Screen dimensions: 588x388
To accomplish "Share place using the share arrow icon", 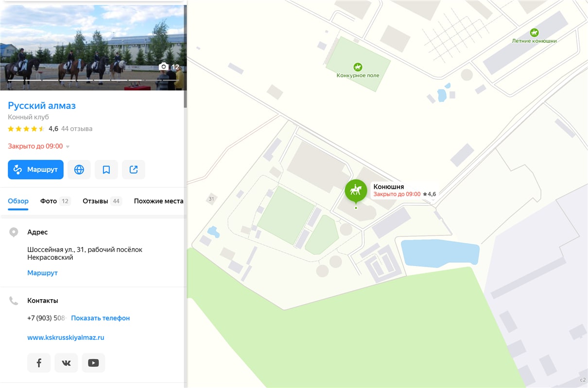I will (x=134, y=169).
